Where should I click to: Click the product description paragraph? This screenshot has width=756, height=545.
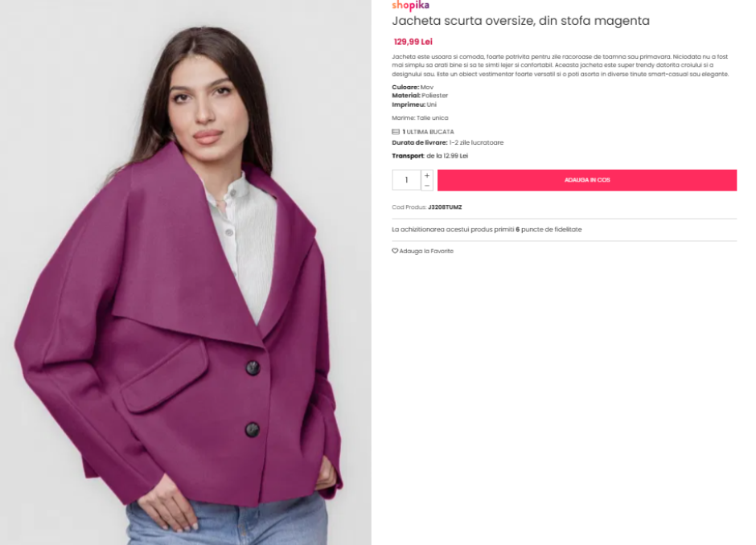pyautogui.click(x=561, y=65)
